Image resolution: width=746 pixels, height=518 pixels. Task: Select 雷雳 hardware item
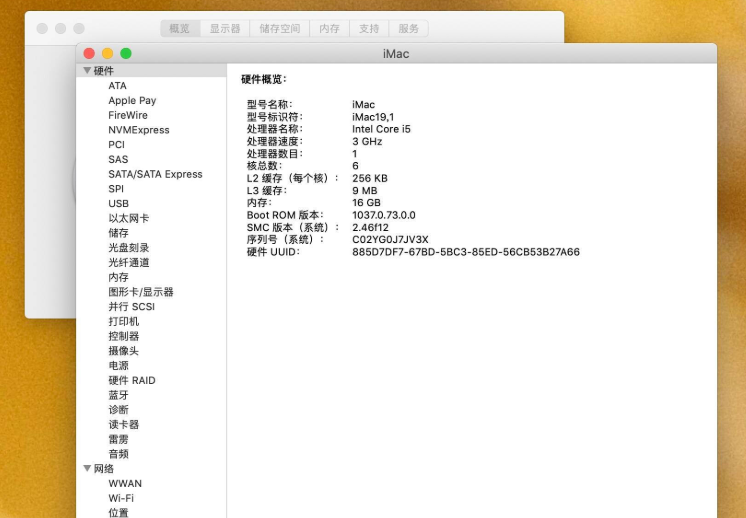[118, 439]
